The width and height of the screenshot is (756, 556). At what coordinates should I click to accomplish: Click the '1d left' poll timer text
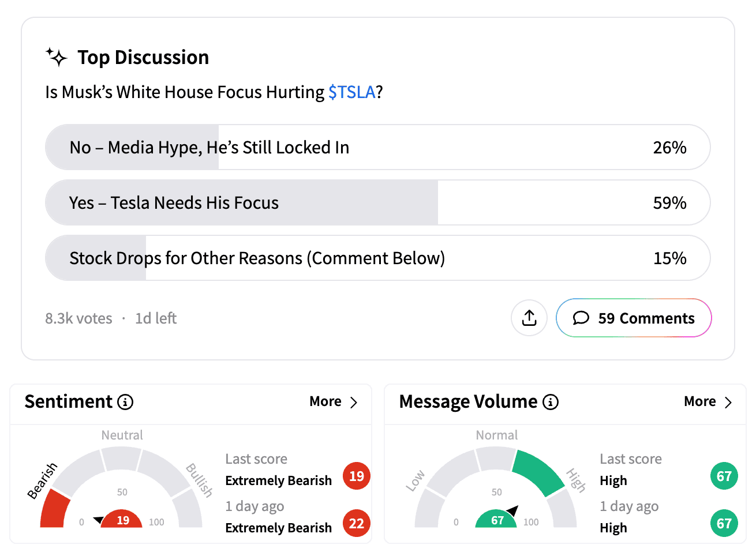[x=156, y=318]
